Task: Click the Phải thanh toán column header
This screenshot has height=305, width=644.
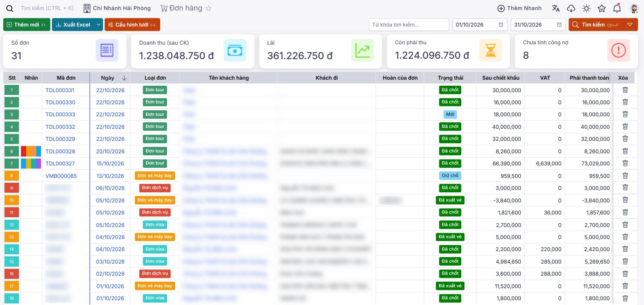Action: 589,78
